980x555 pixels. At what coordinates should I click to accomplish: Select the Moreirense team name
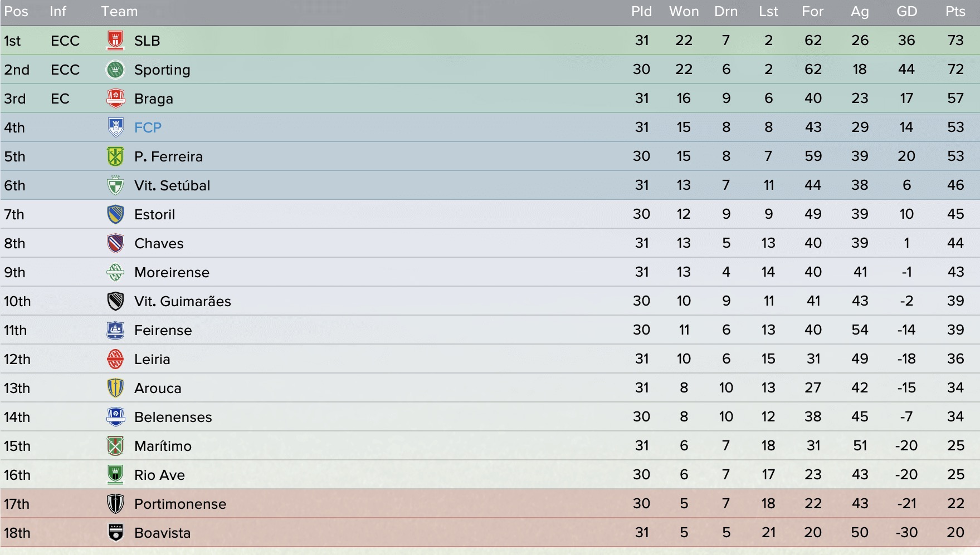172,272
